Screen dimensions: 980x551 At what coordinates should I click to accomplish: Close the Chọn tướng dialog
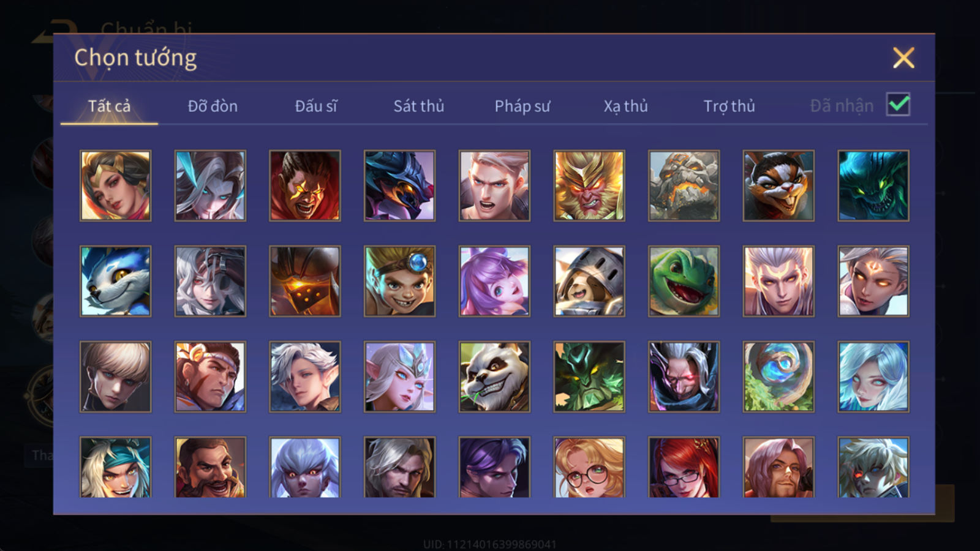pos(903,58)
